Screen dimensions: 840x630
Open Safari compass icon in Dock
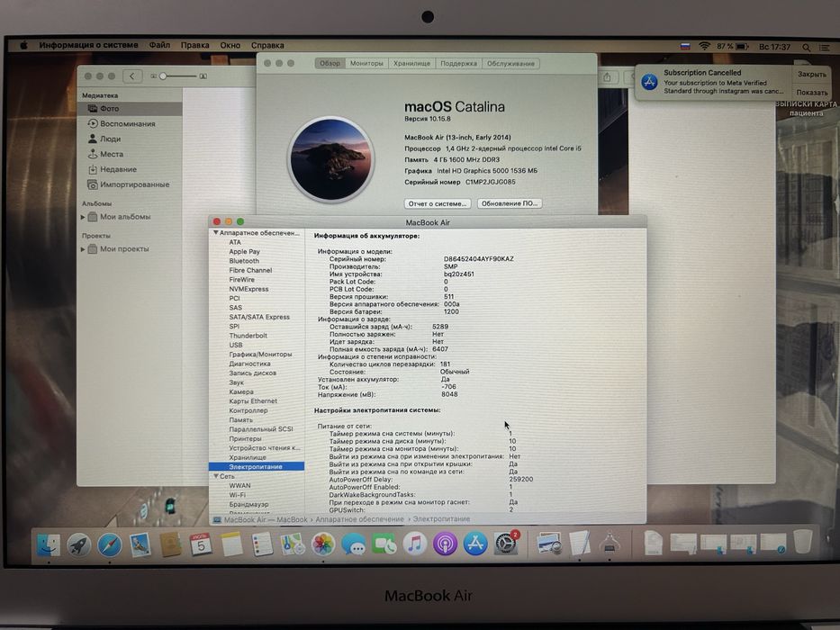[109, 544]
